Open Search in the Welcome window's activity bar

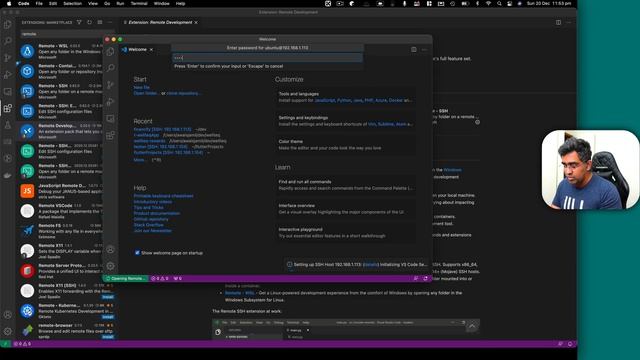pos(111,68)
